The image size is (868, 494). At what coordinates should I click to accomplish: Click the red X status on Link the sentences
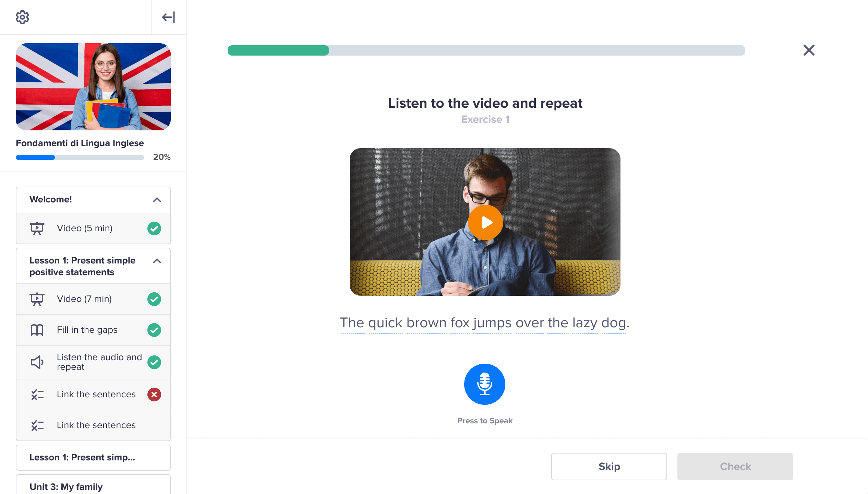click(x=154, y=395)
